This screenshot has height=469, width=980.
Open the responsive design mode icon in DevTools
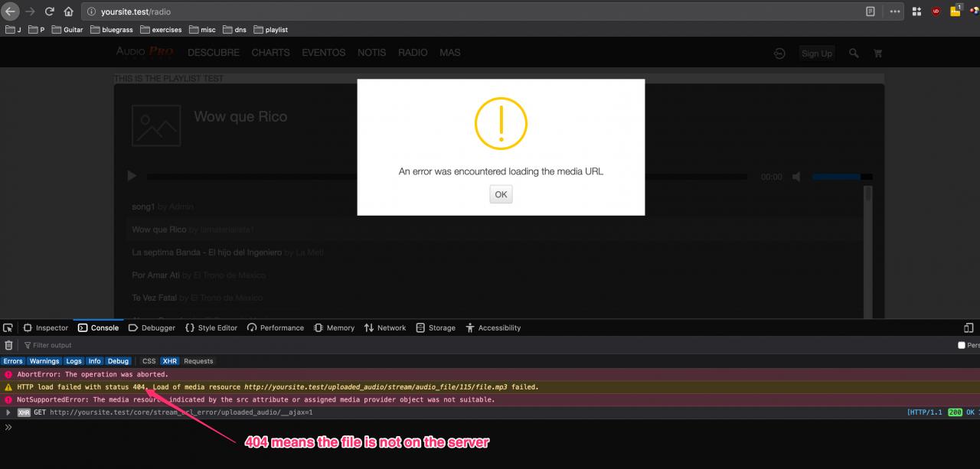click(x=969, y=327)
